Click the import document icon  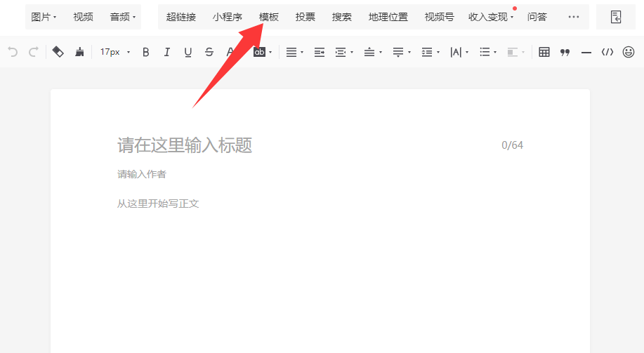[616, 17]
